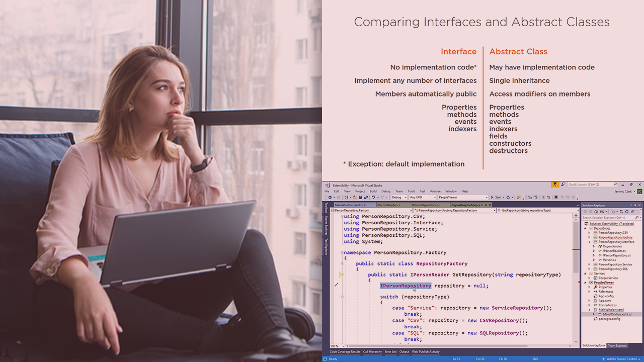Click the Save All toolbar icon
The height and width of the screenshot is (362, 644).
pos(365,198)
